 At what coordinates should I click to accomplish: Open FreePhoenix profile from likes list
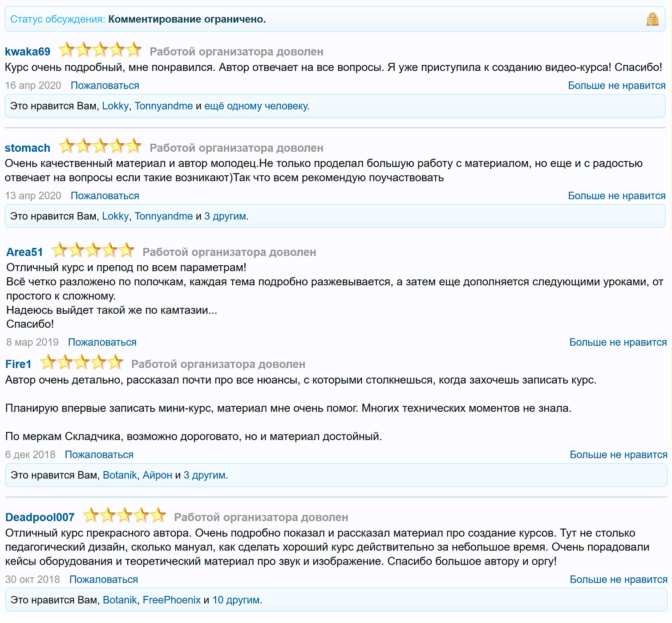172,600
